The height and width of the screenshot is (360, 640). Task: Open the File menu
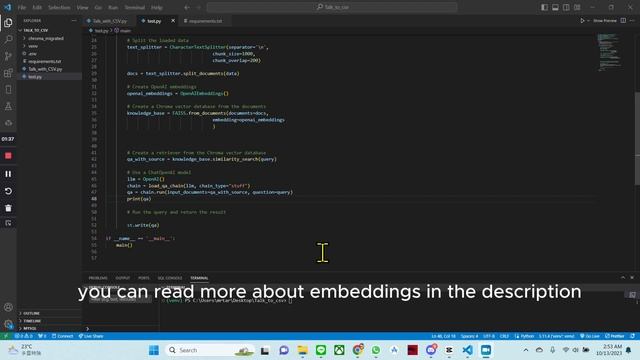22,7
